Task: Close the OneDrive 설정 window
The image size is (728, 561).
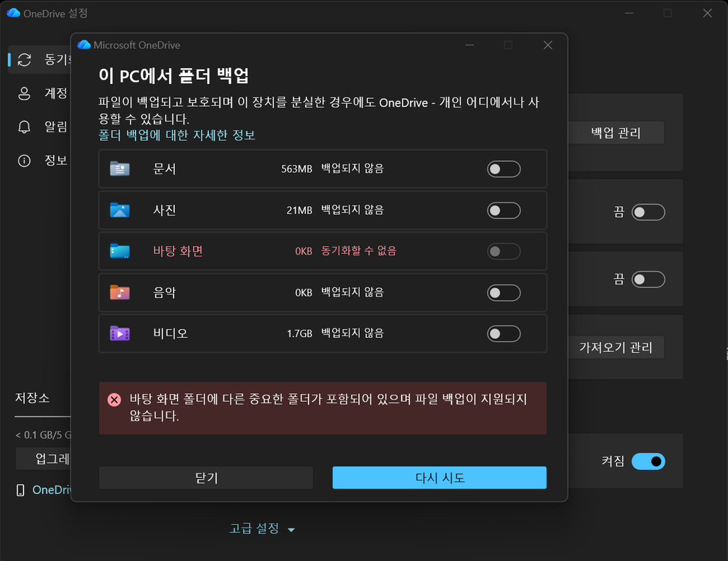Action: pos(707,13)
